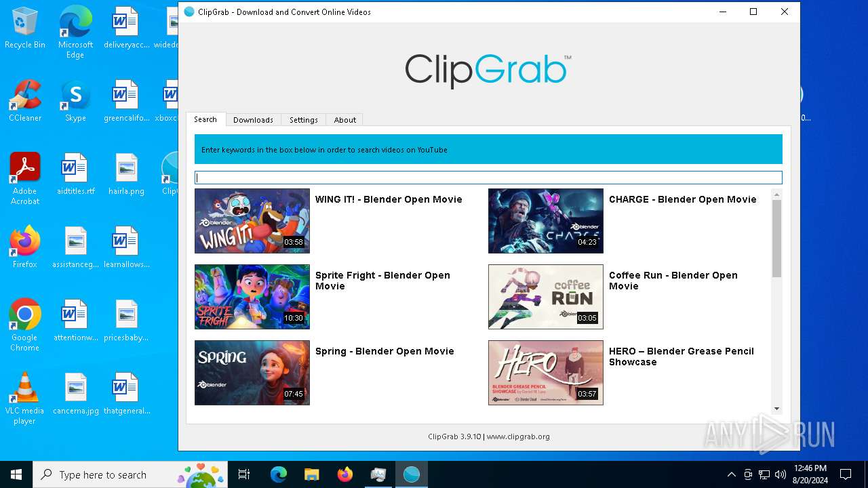Launch Firefox from the desktop icon
The height and width of the screenshot is (488, 868).
25,247
